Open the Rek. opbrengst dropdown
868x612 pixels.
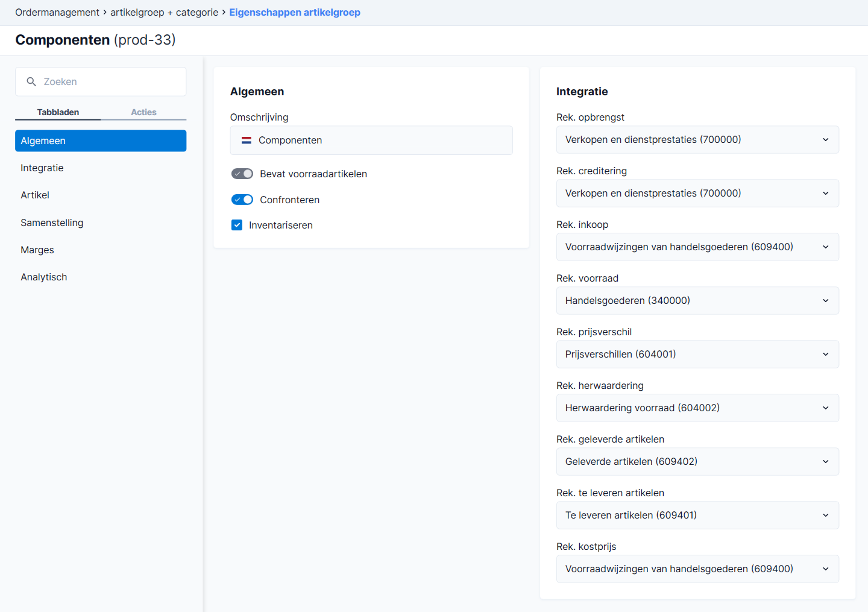pos(697,139)
